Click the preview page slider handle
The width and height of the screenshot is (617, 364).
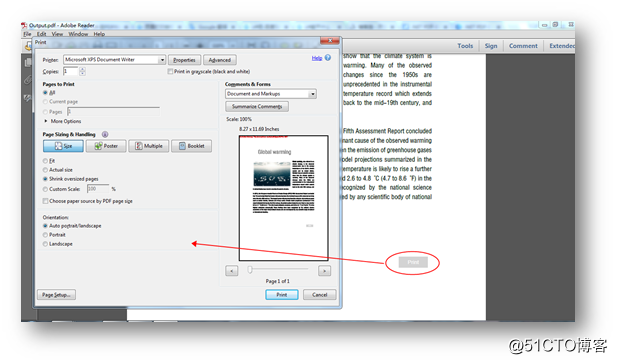[250, 270]
